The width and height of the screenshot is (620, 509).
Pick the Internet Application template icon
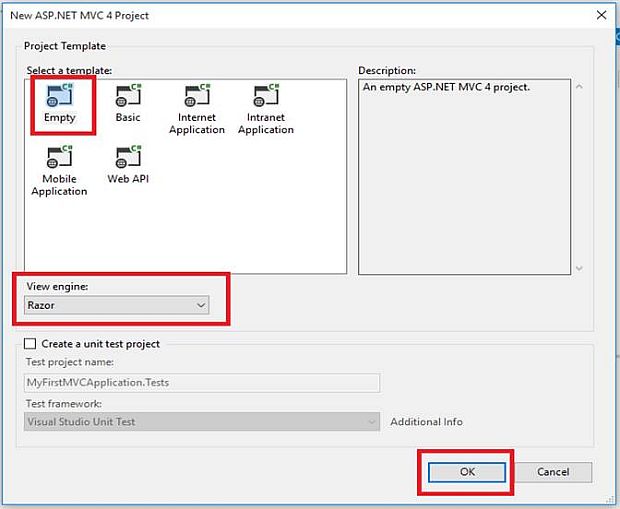tap(197, 95)
